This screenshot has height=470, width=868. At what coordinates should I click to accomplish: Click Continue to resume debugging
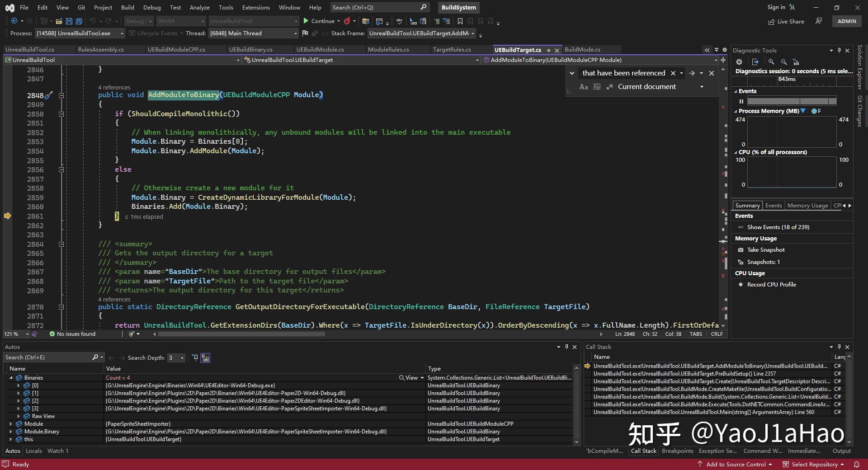click(321, 21)
